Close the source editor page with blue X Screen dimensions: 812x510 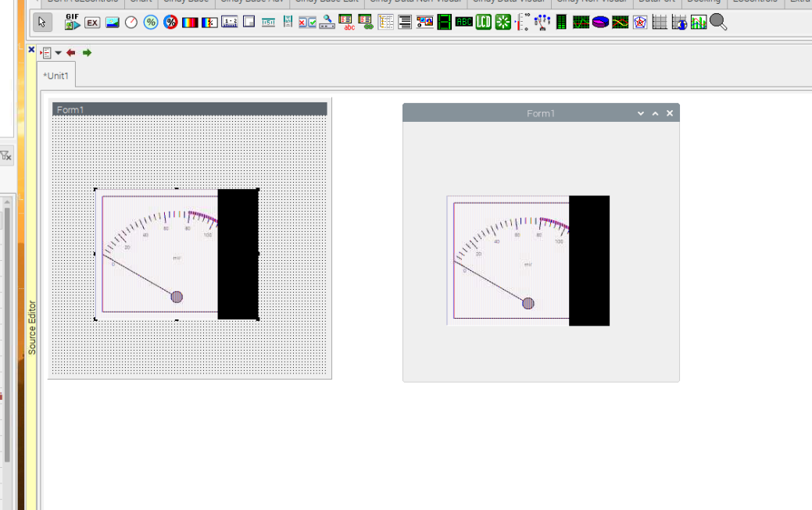click(x=31, y=50)
